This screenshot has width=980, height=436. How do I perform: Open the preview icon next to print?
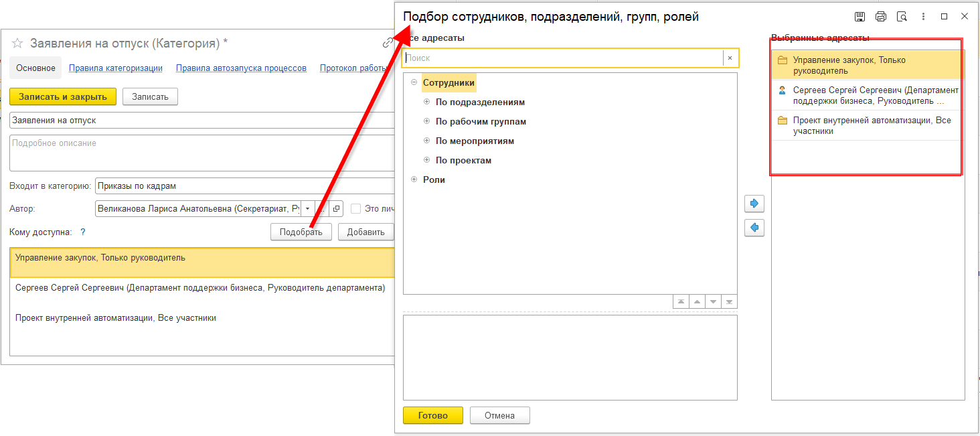[x=902, y=17]
